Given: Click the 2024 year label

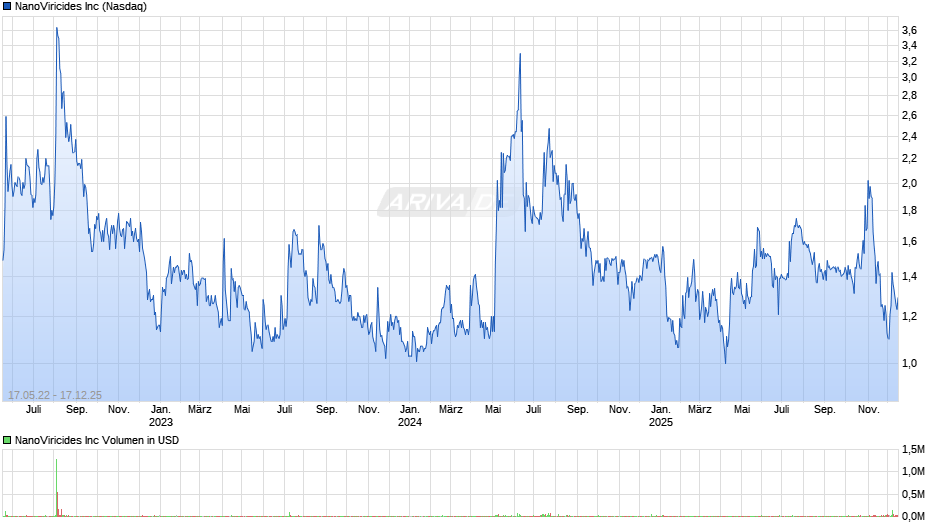Looking at the screenshot, I should [410, 422].
